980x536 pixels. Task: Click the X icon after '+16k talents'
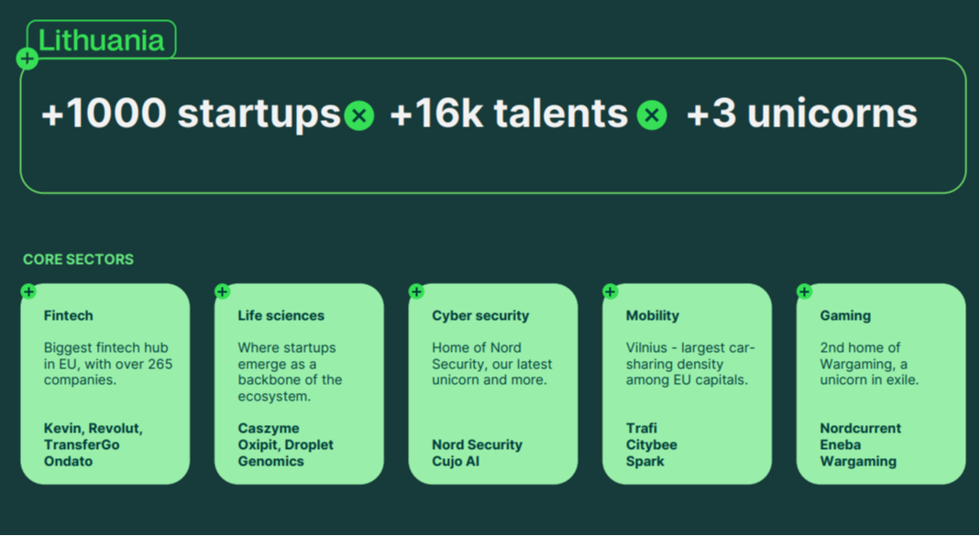pyautogui.click(x=652, y=116)
